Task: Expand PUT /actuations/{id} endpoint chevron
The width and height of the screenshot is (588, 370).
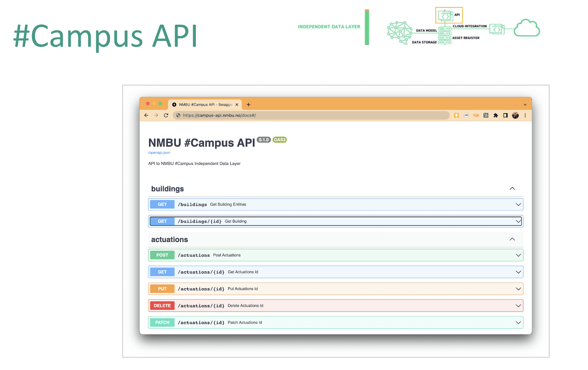Action: click(x=518, y=289)
